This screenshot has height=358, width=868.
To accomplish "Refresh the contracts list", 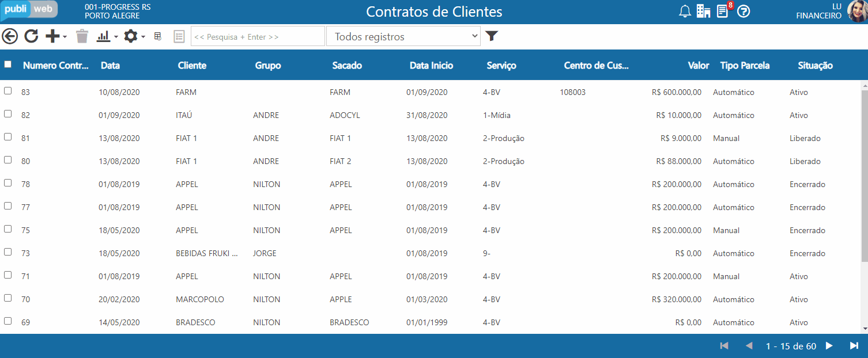I will 31,36.
